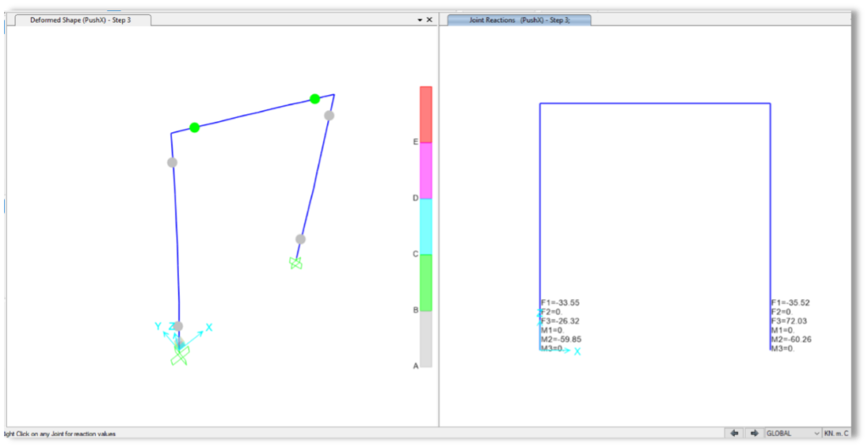Click the previous step left arrow

[735, 433]
